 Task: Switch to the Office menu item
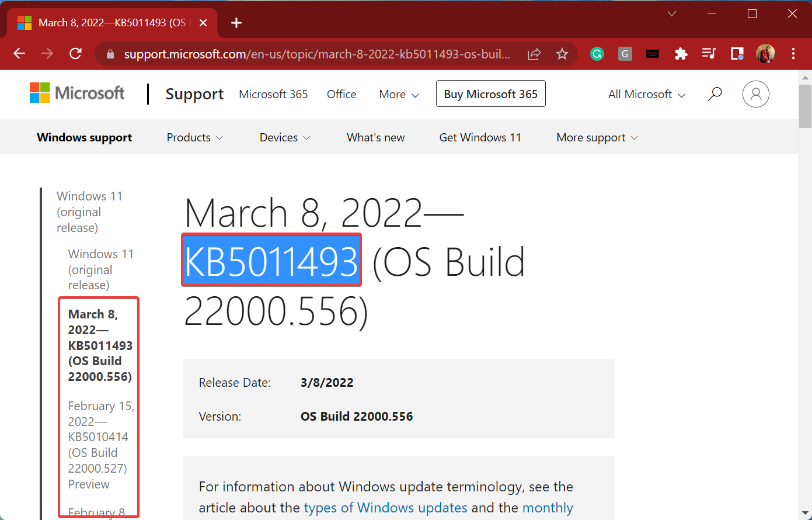[x=341, y=93]
